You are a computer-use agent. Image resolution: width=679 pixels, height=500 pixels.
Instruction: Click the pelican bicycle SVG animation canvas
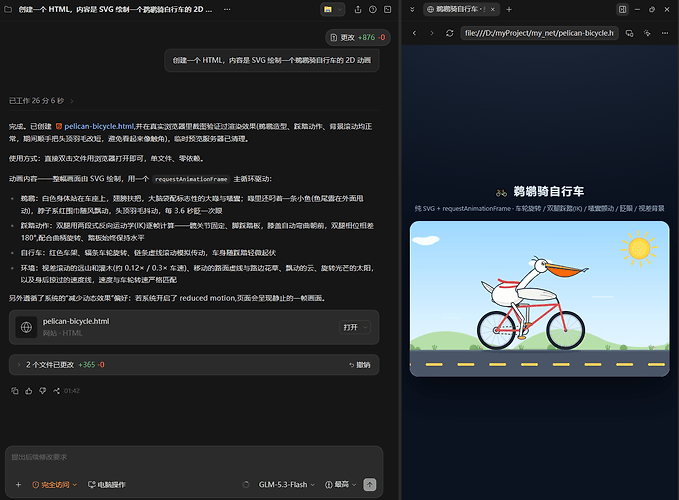coord(540,299)
